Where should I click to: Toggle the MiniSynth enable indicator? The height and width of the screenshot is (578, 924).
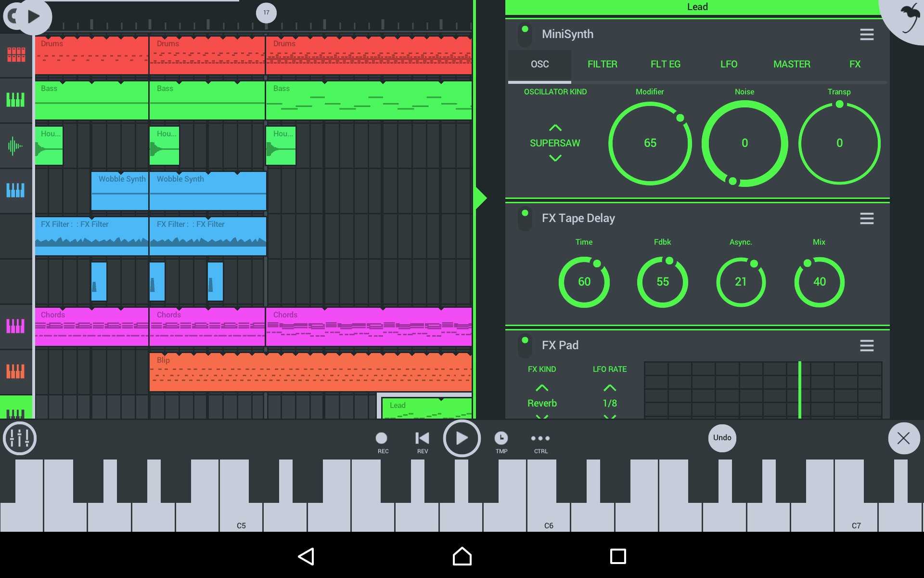pyautogui.click(x=525, y=34)
